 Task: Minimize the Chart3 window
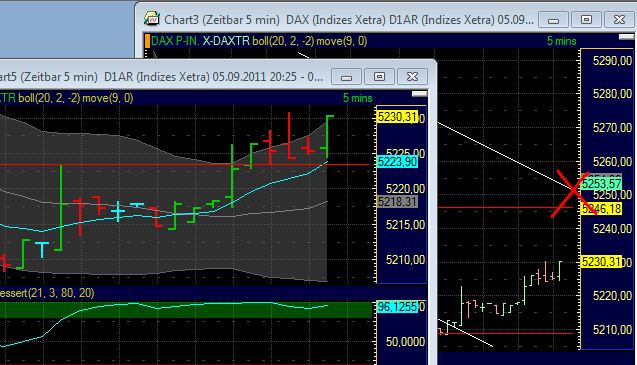[553, 20]
